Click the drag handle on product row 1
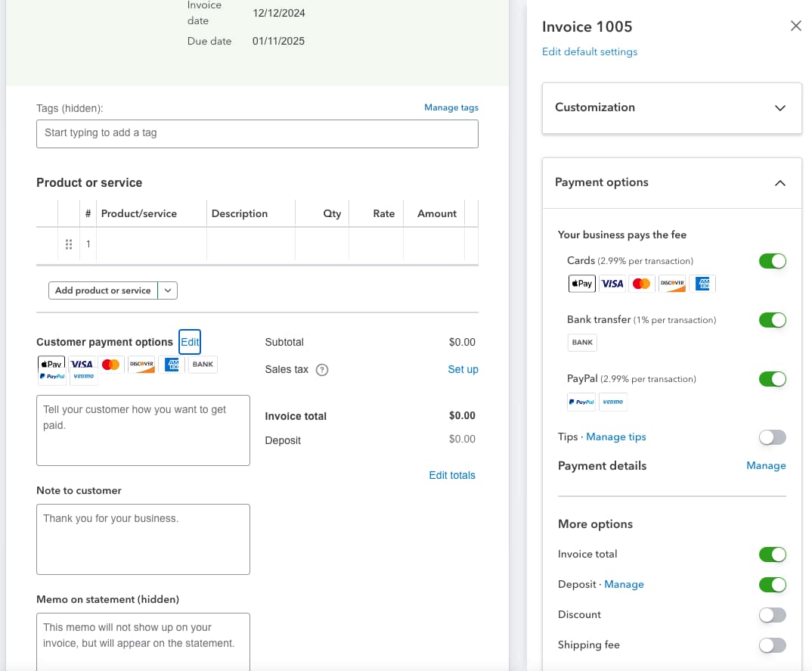The width and height of the screenshot is (812, 671). (x=69, y=244)
